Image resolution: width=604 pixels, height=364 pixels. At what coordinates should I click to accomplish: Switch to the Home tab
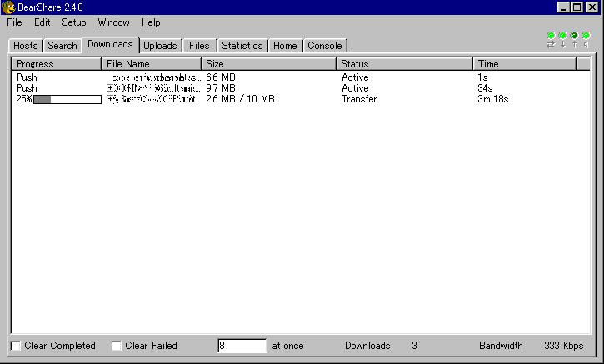(285, 46)
